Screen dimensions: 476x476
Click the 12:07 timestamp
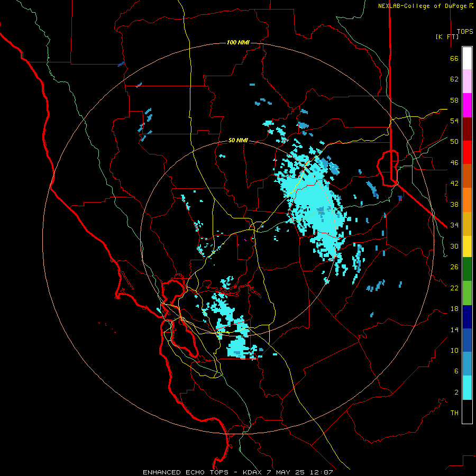pos(322,472)
